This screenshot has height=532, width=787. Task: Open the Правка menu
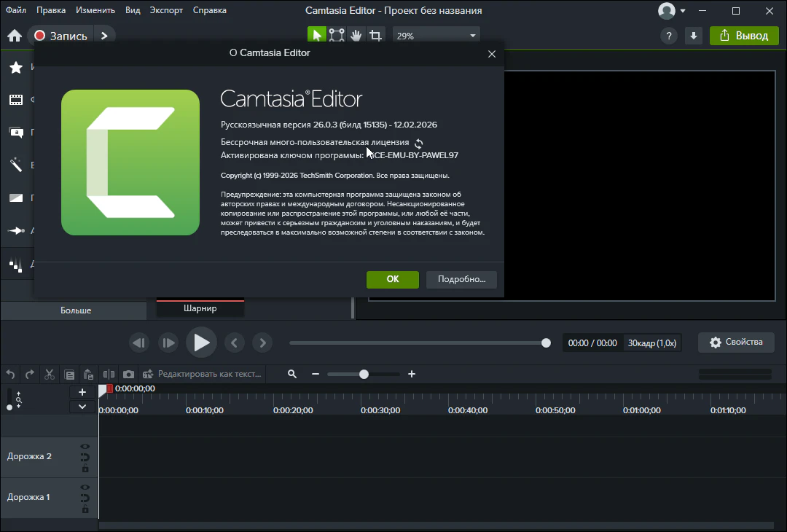(x=51, y=11)
